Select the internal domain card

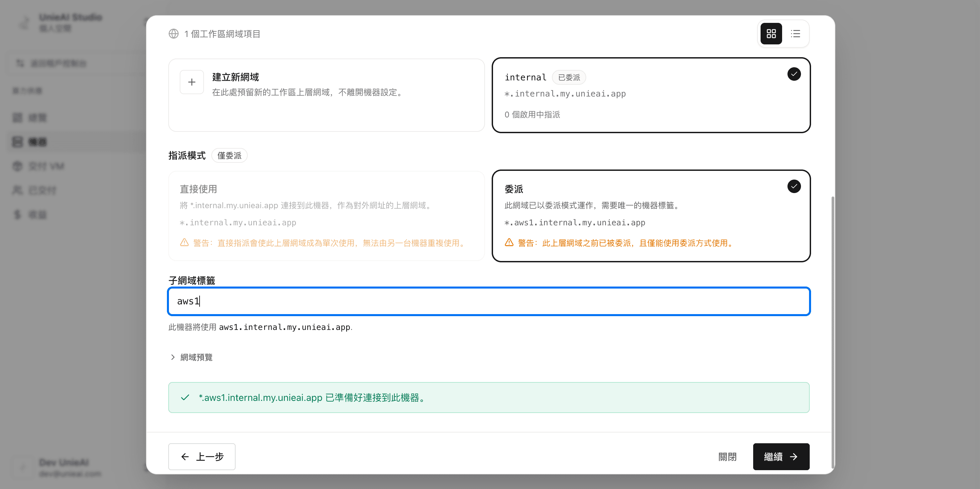651,95
